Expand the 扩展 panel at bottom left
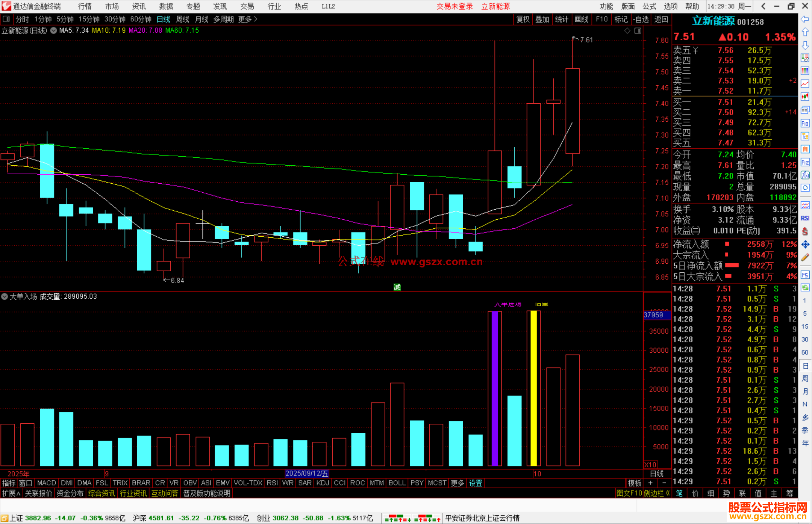Viewport: 812px width, 524px height. point(11,493)
